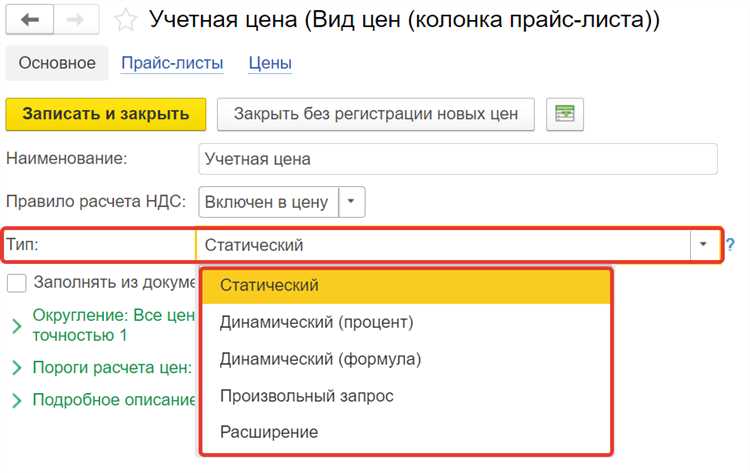The height and width of the screenshot is (473, 750).
Task: Expand the Пороги расчета цен section
Action: (x=17, y=367)
